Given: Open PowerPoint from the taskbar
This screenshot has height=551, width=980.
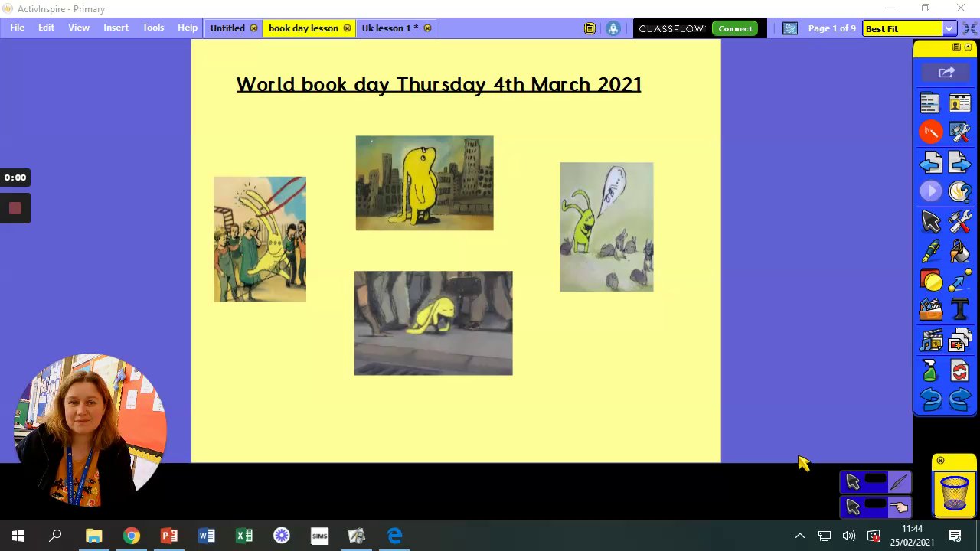Looking at the screenshot, I should pyautogui.click(x=169, y=536).
